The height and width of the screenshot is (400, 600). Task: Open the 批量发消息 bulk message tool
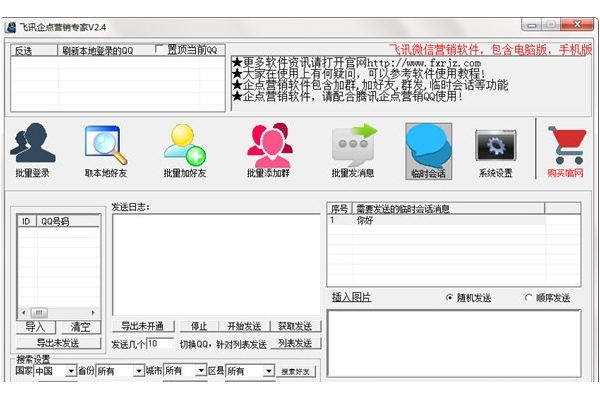click(353, 150)
